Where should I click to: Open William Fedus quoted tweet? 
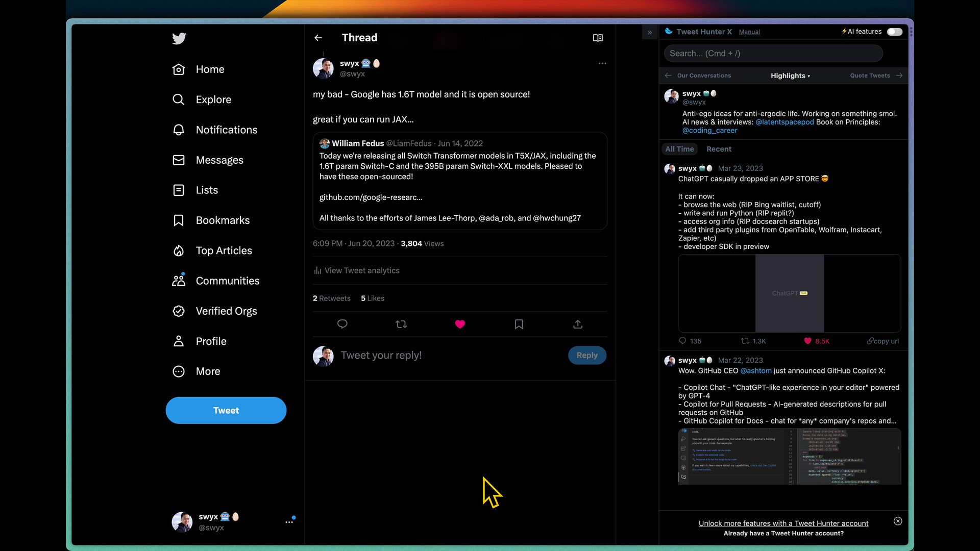tap(460, 181)
